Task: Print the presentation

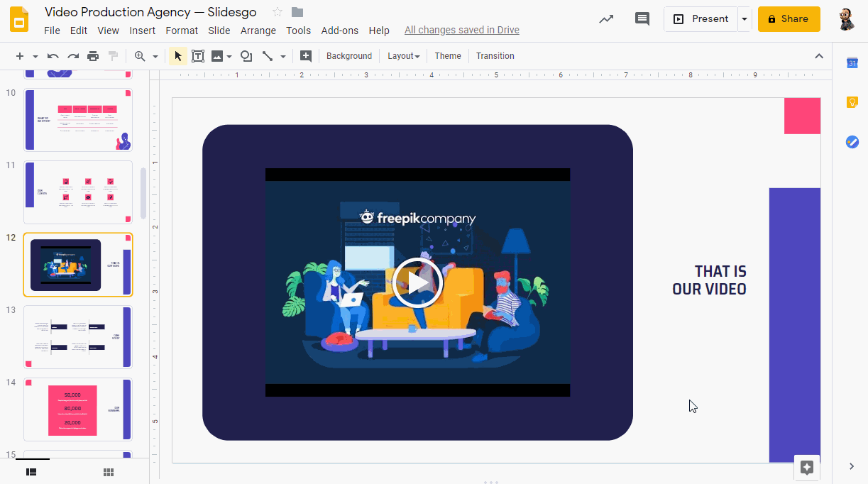Action: pos(93,56)
